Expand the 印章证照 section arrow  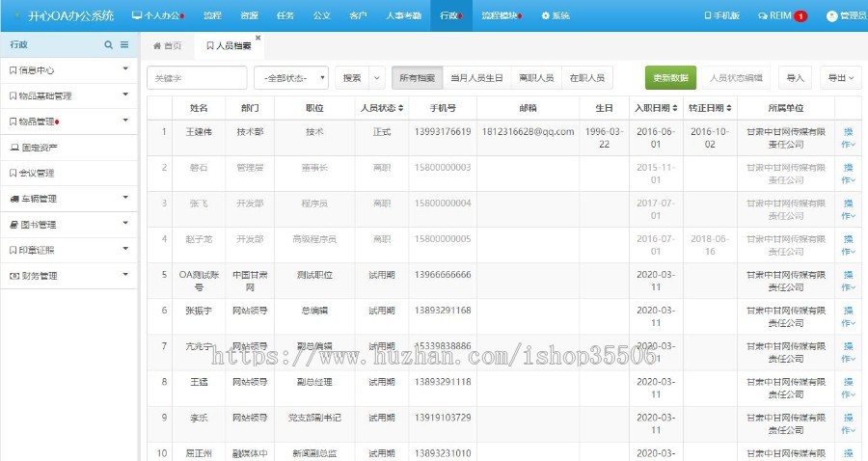coord(125,249)
